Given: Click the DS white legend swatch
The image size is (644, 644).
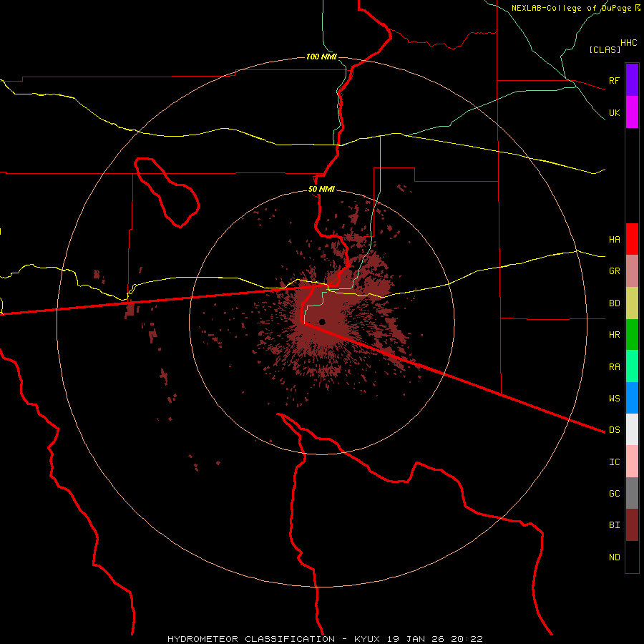Looking at the screenshot, I should 632,429.
